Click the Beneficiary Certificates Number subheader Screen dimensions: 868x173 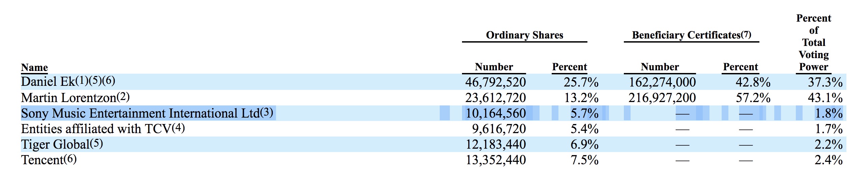tap(660, 67)
